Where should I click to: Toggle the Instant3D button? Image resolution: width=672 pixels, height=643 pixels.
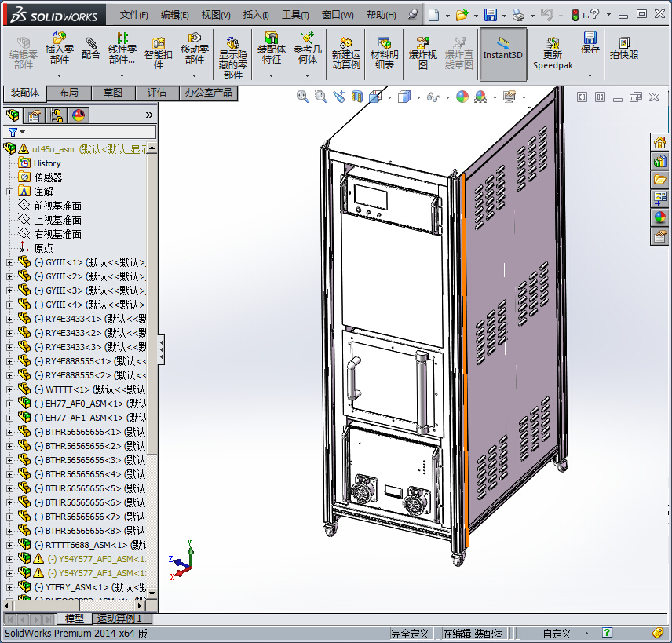coord(502,49)
